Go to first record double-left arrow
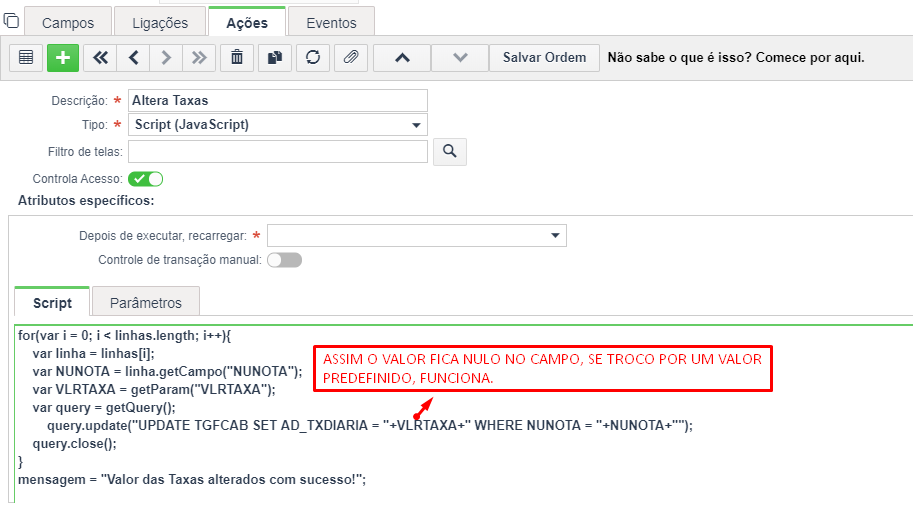913x511 pixels. tap(100, 57)
